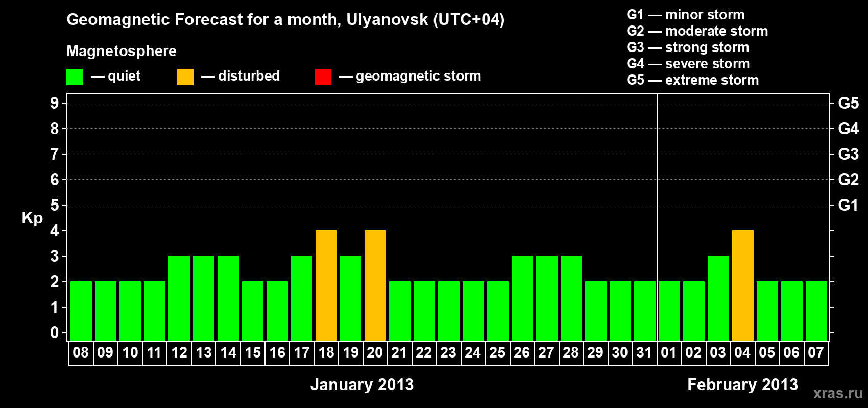Click the orange disturbed legend swatch
Viewport: 868px width, 408px height.
[185, 77]
